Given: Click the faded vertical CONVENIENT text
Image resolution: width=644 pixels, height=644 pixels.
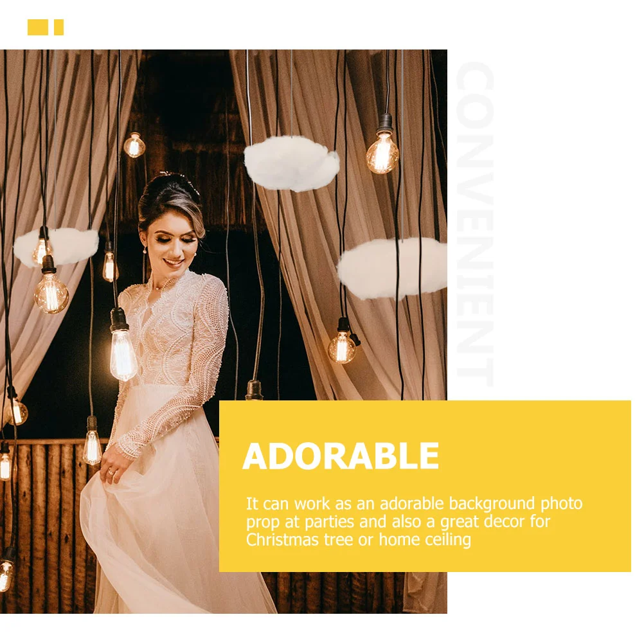Looking at the screenshot, I should [x=475, y=224].
